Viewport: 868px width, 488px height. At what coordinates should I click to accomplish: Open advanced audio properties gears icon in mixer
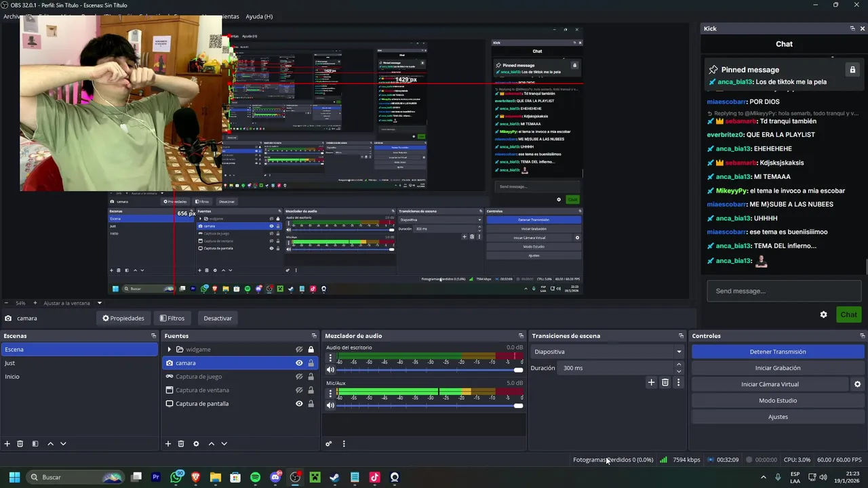[329, 444]
